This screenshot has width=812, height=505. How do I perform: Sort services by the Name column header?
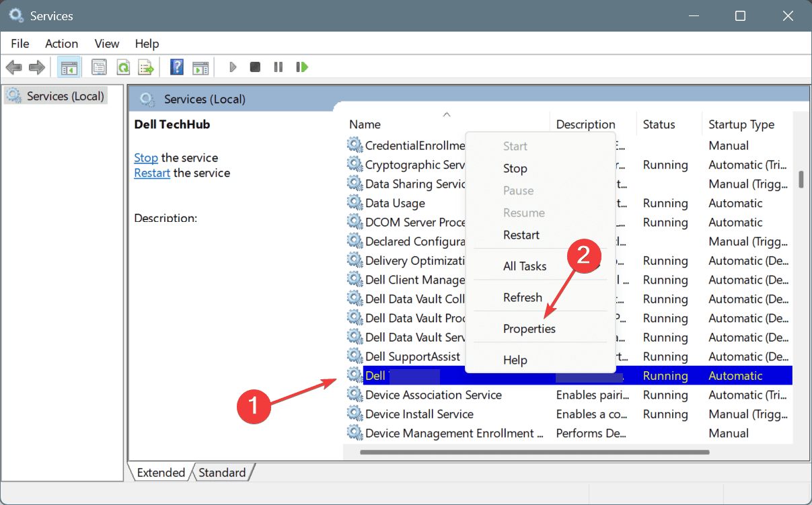[x=365, y=124]
